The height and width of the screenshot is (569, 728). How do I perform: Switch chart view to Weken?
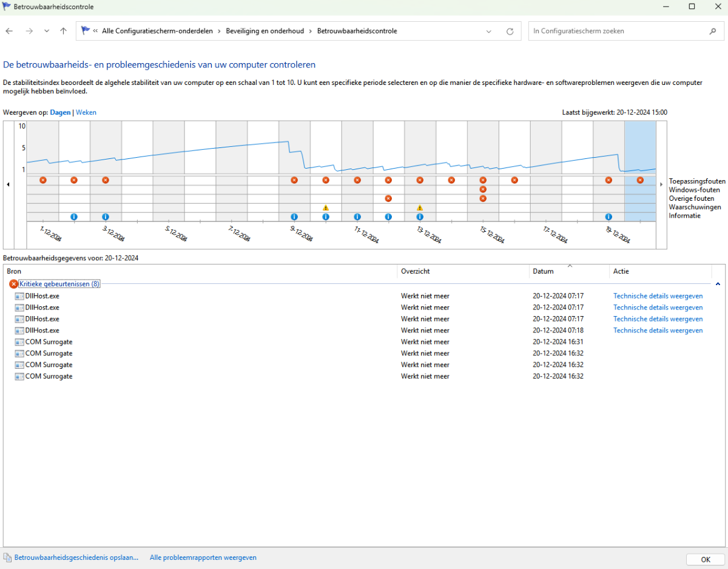point(86,112)
